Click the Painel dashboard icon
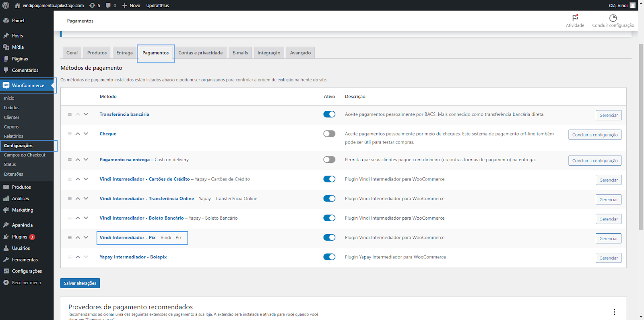 6,21
